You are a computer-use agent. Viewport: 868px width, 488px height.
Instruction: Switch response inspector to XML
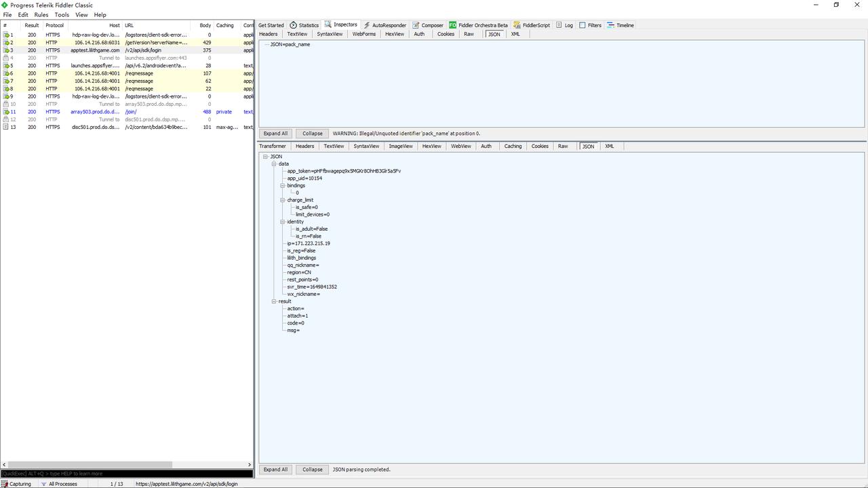click(x=610, y=146)
